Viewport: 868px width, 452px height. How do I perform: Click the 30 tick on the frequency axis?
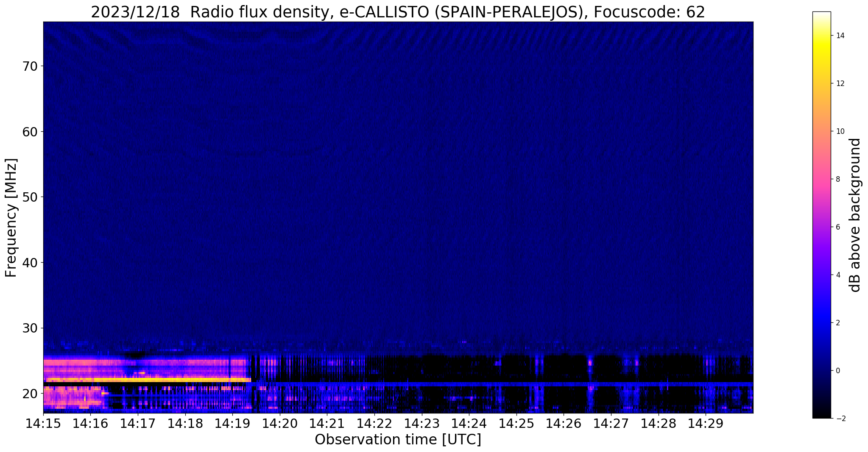click(30, 328)
